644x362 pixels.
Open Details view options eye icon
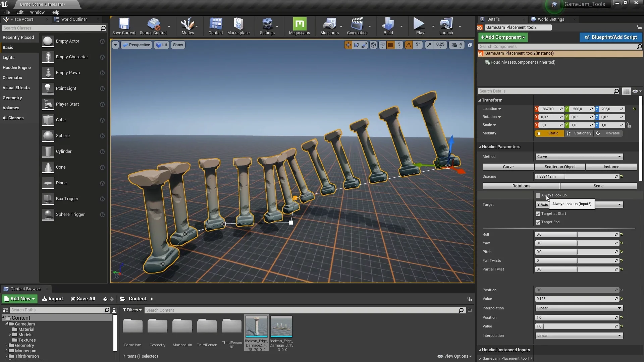[637, 91]
